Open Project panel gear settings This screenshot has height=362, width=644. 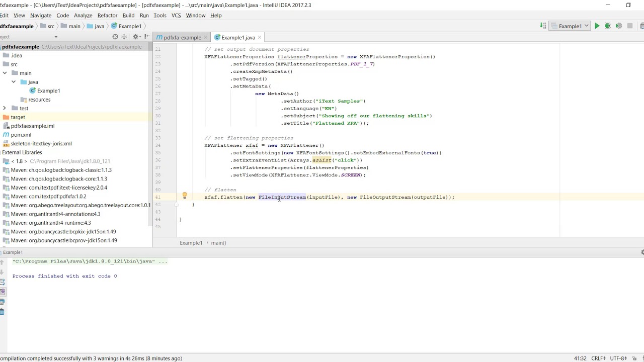135,37
